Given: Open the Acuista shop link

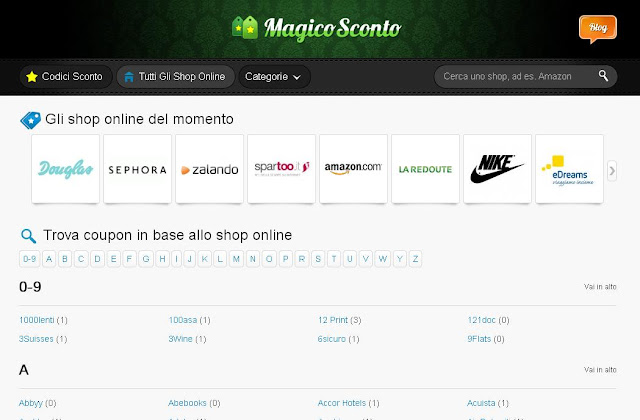Looking at the screenshot, I should click(x=481, y=403).
